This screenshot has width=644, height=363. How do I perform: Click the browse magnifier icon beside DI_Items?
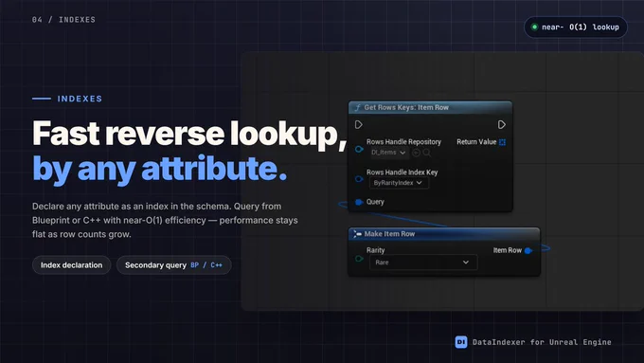[427, 153]
